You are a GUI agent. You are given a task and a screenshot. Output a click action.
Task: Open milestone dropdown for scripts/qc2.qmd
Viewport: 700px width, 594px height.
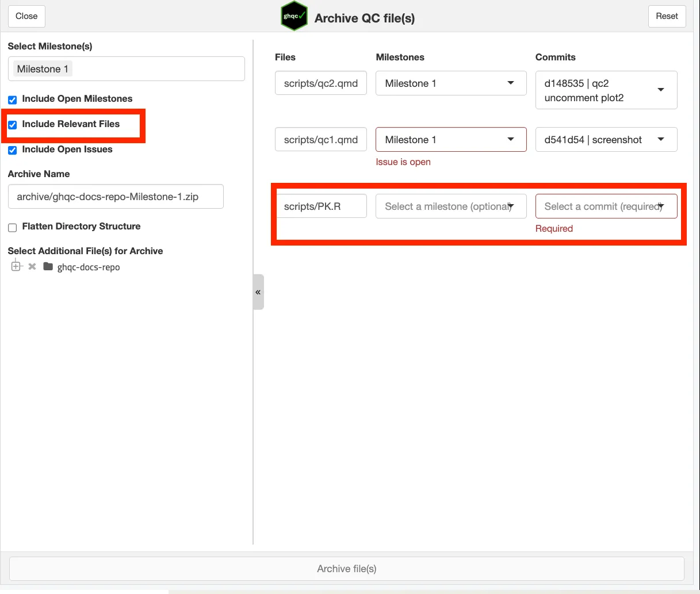click(450, 83)
